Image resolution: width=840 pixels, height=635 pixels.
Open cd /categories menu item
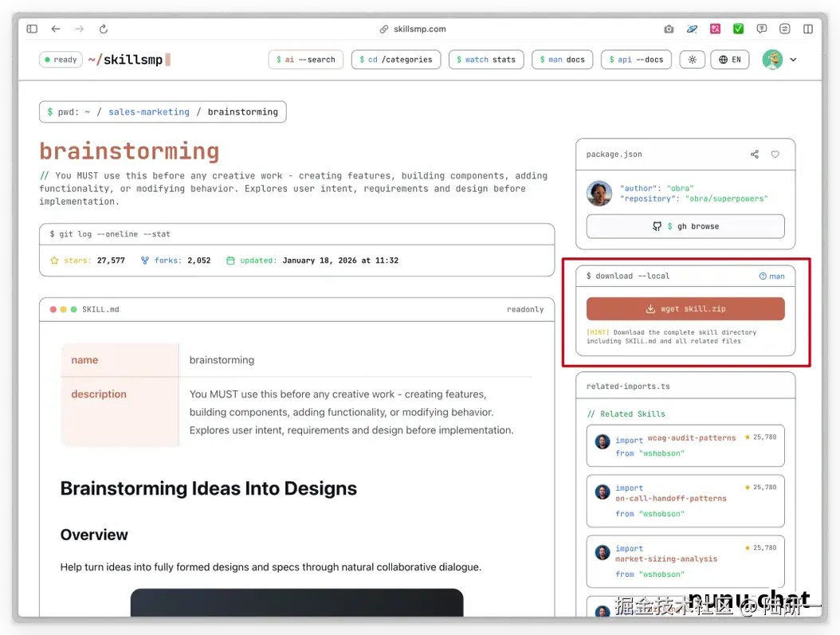[x=396, y=60]
